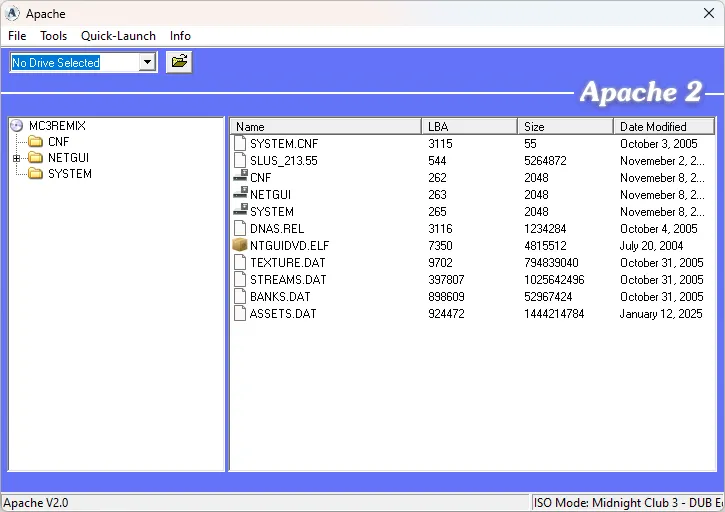Click date 'October 4, 2005'

pos(658,229)
